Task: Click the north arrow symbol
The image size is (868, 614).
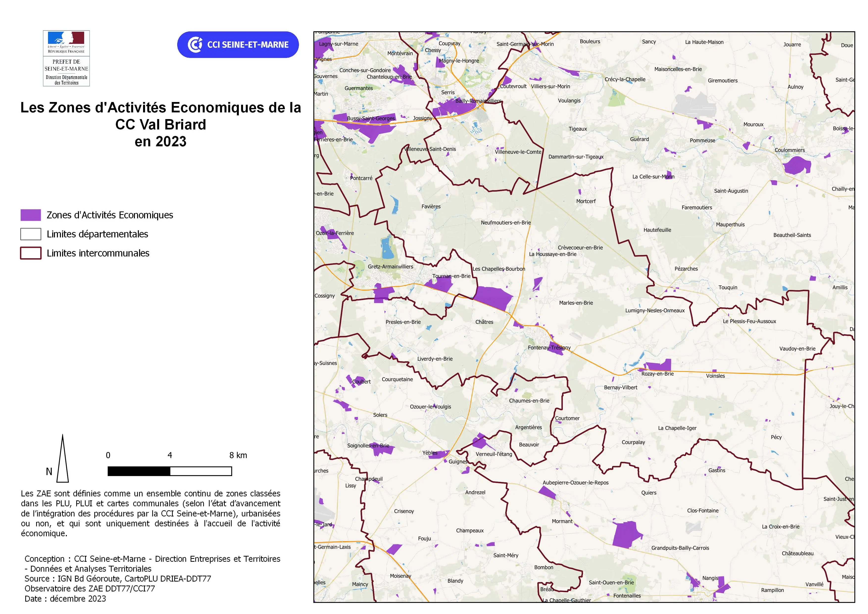Action: (63, 458)
